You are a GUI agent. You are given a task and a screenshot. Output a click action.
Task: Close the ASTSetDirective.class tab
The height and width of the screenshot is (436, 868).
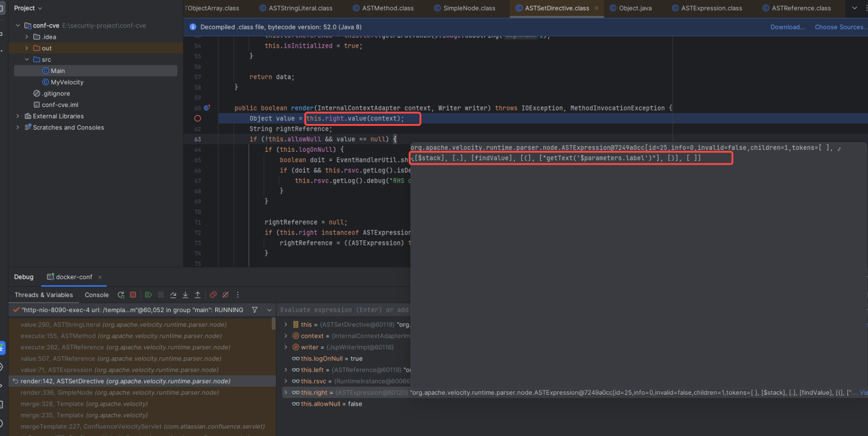tap(597, 8)
